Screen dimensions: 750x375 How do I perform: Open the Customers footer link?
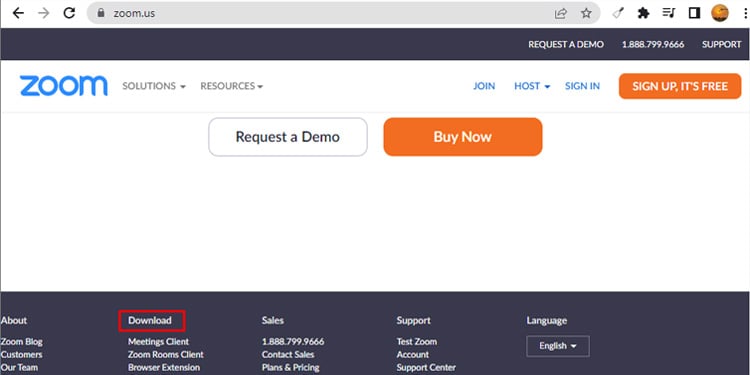click(21, 354)
